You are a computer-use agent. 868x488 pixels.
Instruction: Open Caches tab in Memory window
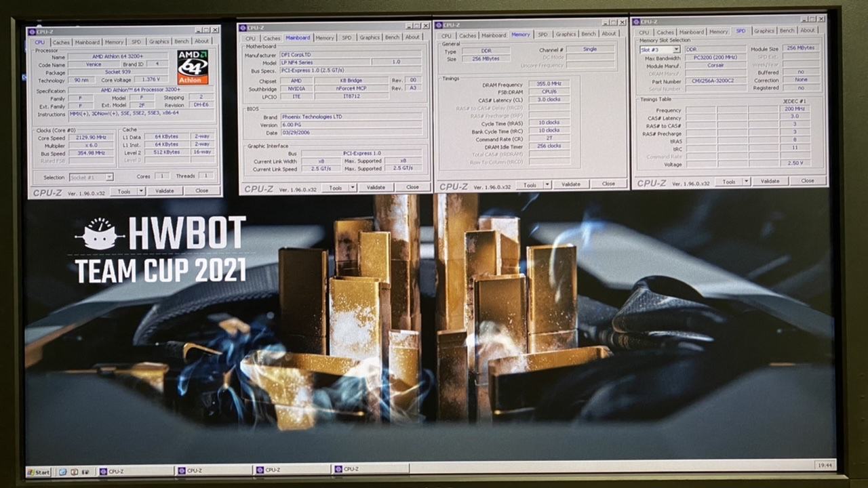(x=467, y=35)
